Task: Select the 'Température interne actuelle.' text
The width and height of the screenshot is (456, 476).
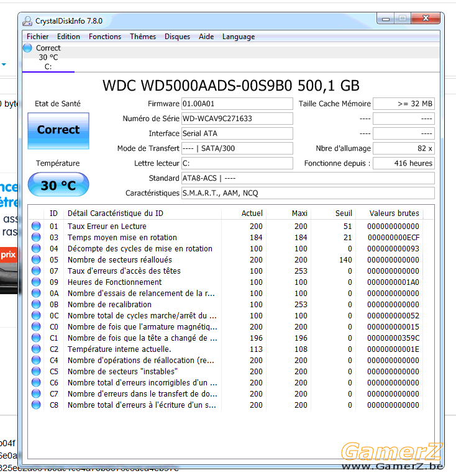Action: [x=119, y=349]
